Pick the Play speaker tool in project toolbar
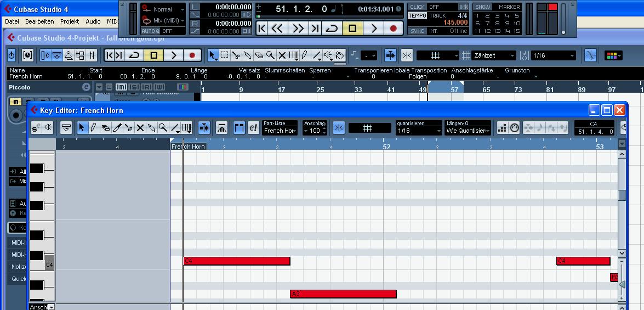 click(327, 55)
